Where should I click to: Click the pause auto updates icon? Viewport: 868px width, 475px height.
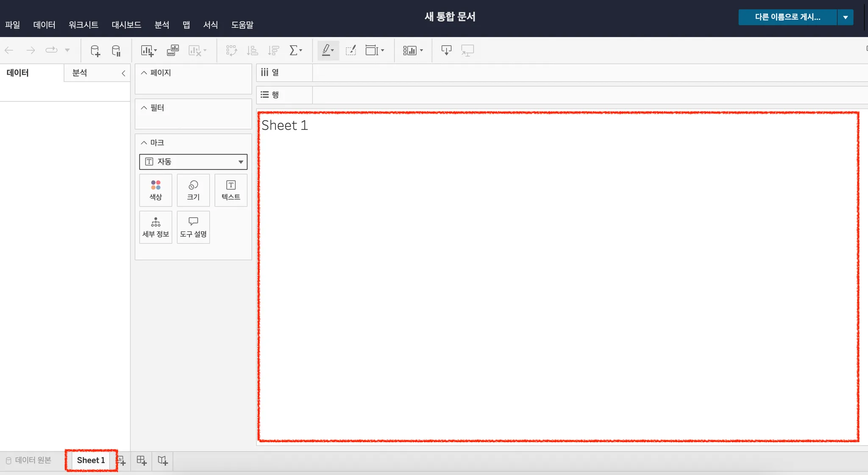coord(116,51)
